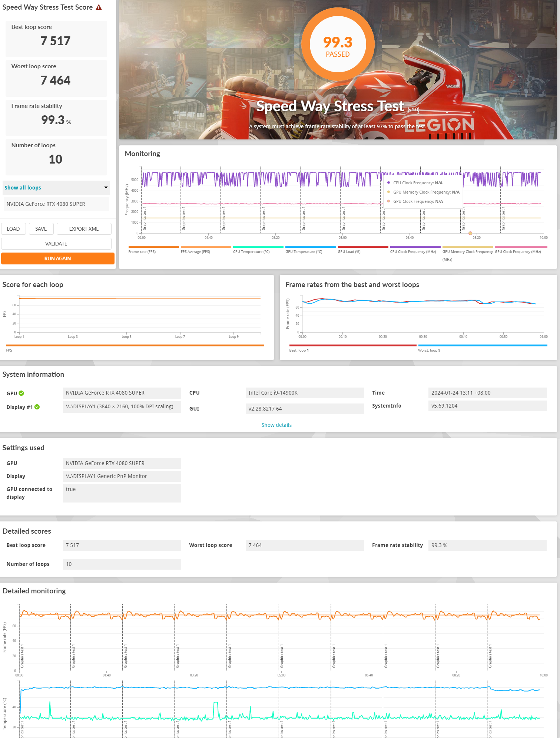Select the GUI version v2.28.8217 64
The height and width of the screenshot is (738, 560).
tap(305, 409)
